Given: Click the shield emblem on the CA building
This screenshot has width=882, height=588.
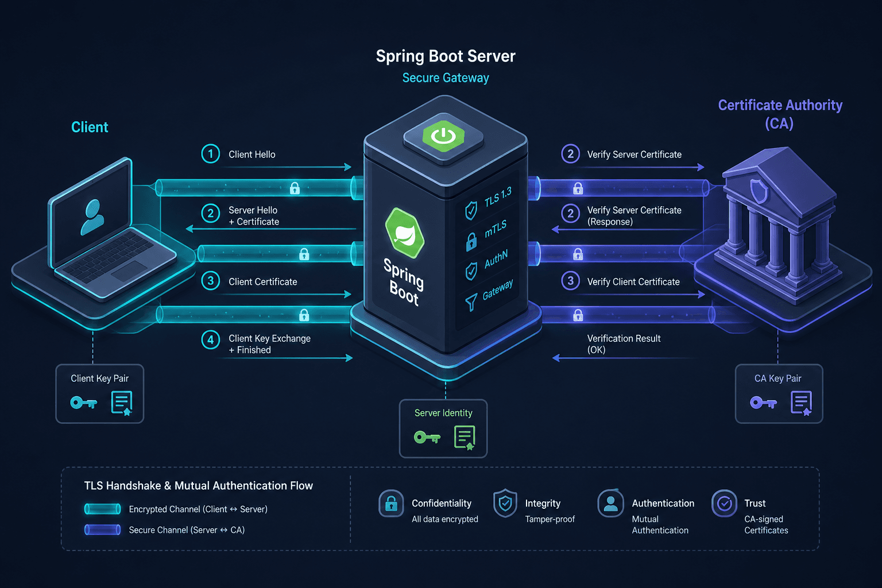Looking at the screenshot, I should pyautogui.click(x=759, y=191).
